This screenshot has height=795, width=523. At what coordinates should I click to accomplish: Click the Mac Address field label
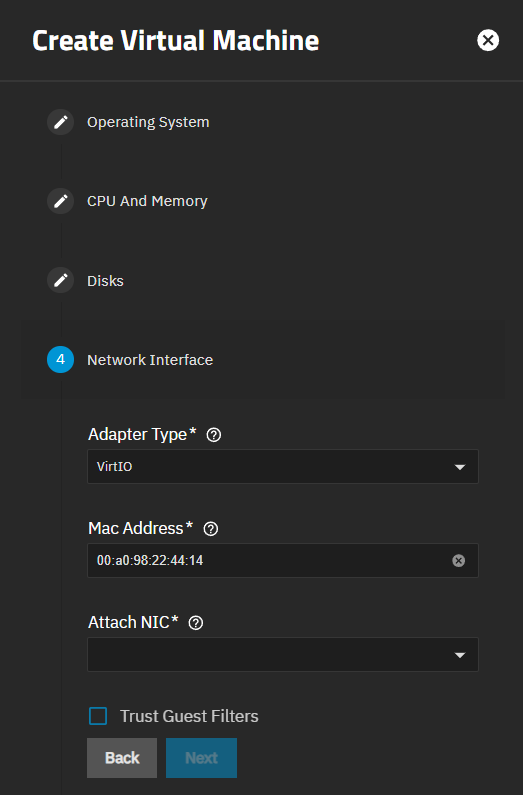coord(140,528)
